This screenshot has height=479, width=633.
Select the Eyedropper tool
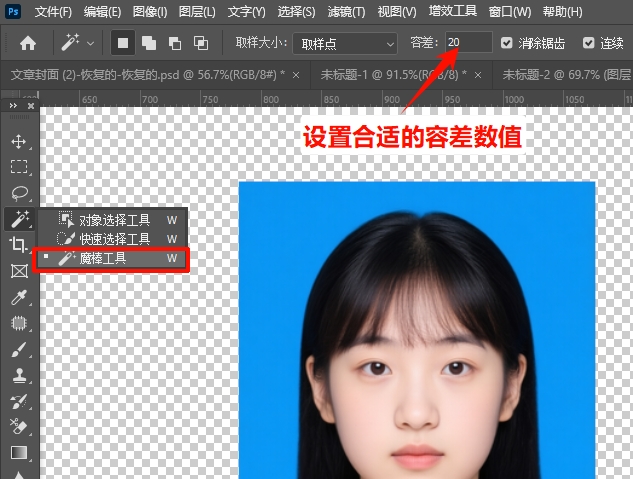pyautogui.click(x=19, y=297)
